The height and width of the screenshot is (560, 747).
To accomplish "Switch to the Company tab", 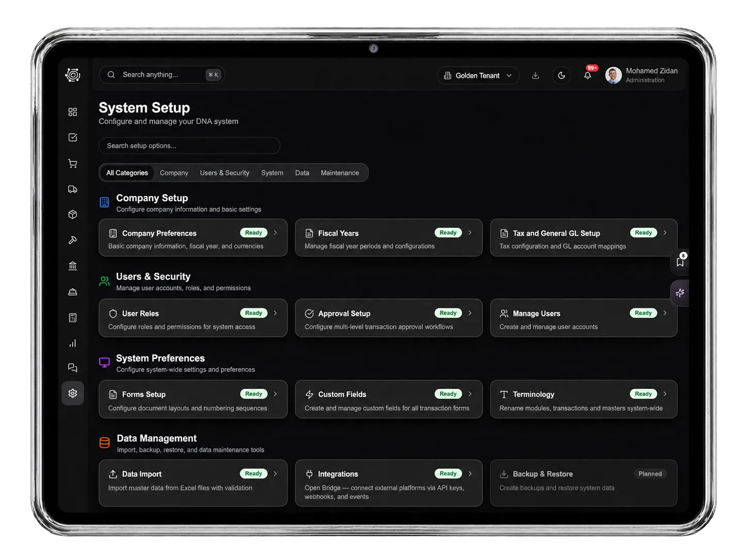I will tap(174, 173).
